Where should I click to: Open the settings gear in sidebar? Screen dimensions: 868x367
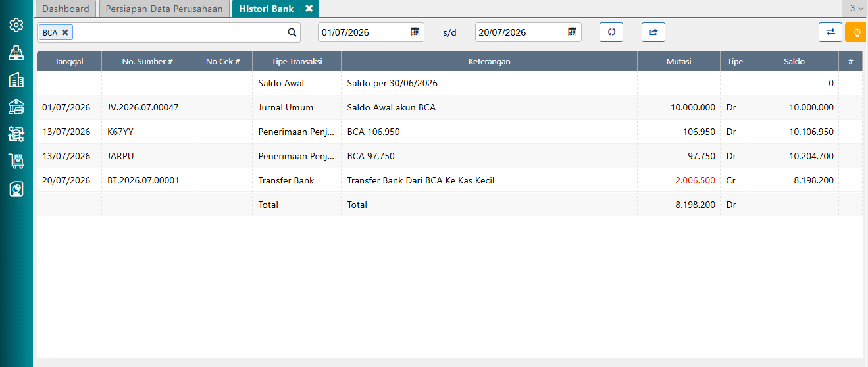point(16,26)
